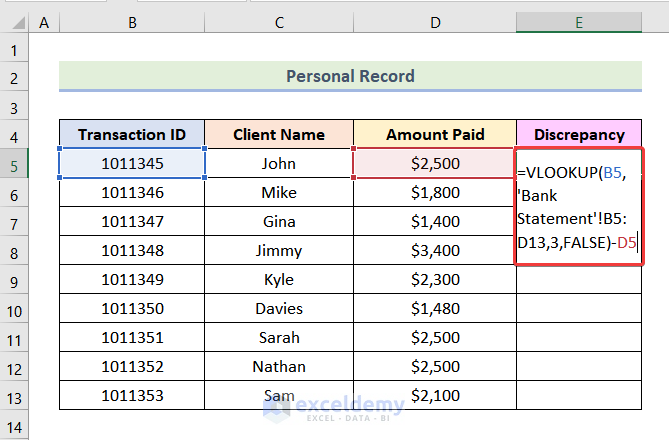
Task: Click transaction ID 1011350 cell
Action: [132, 309]
